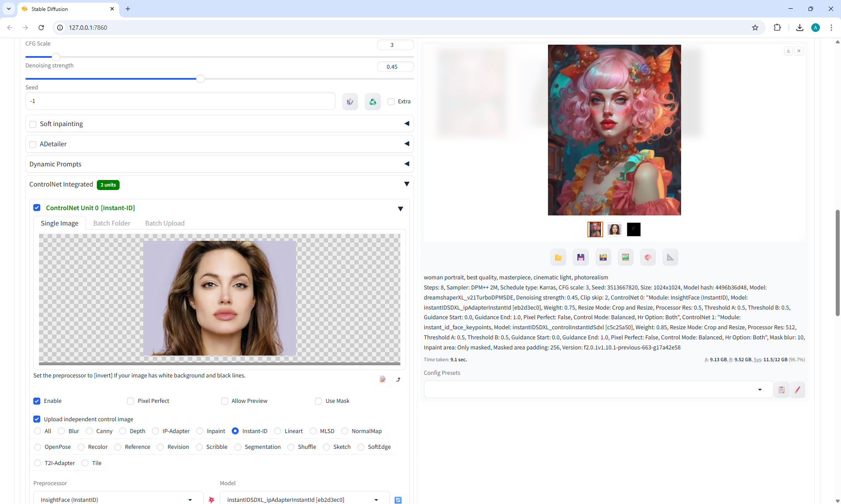
Task: Click the recycle icon to reuse seed
Action: click(x=372, y=102)
